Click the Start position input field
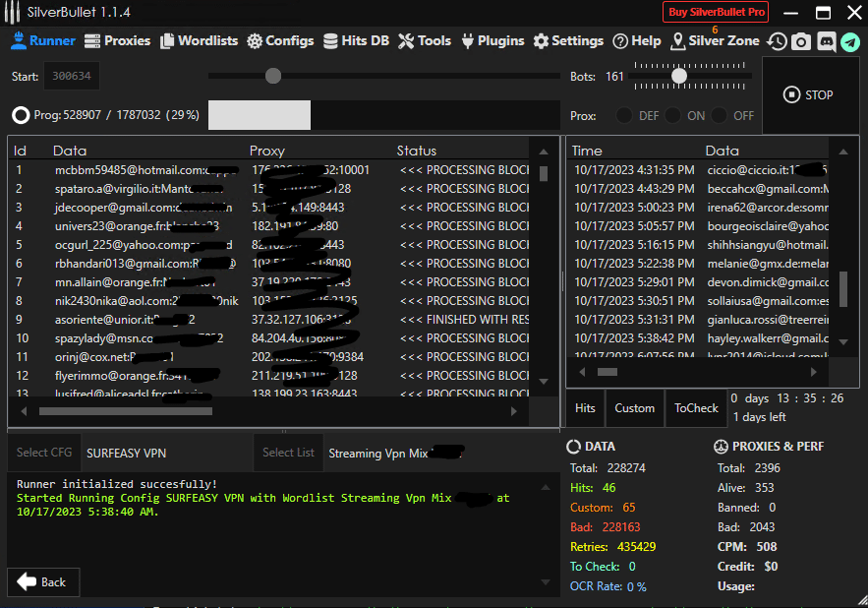868x608 pixels. [x=70, y=76]
